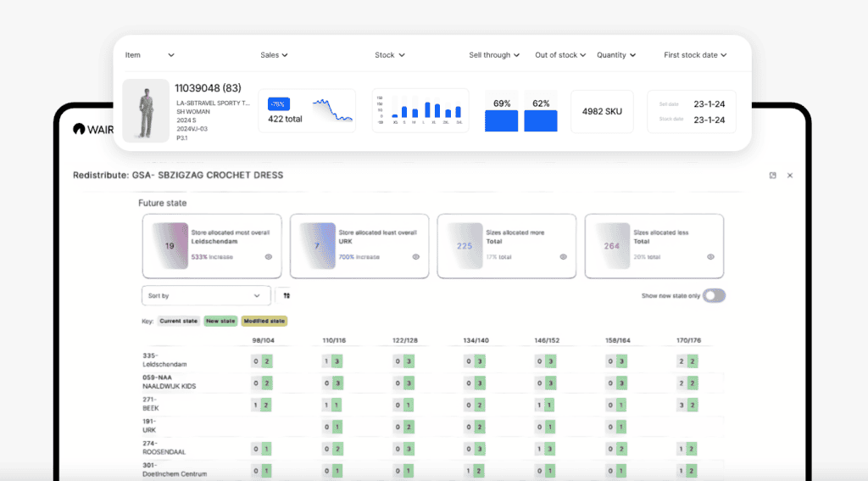Click the Sizes allocated more card
The image size is (868, 481).
(506, 246)
